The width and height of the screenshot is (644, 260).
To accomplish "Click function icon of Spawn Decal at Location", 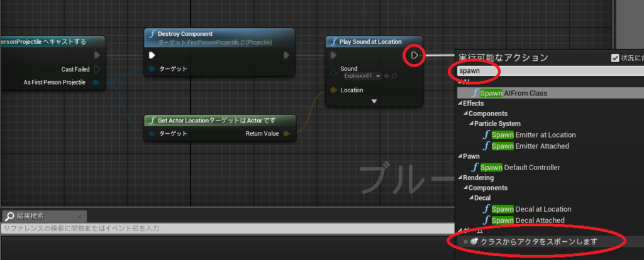I will [487, 209].
